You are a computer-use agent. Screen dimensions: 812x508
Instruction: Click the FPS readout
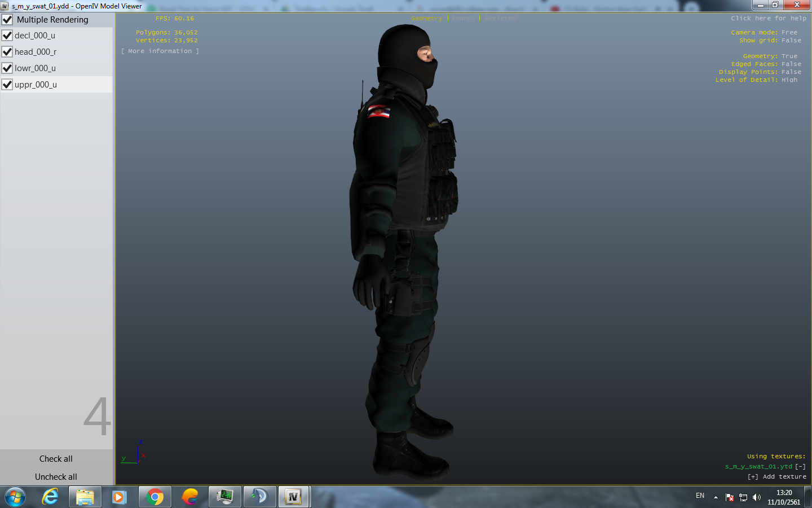pos(175,19)
